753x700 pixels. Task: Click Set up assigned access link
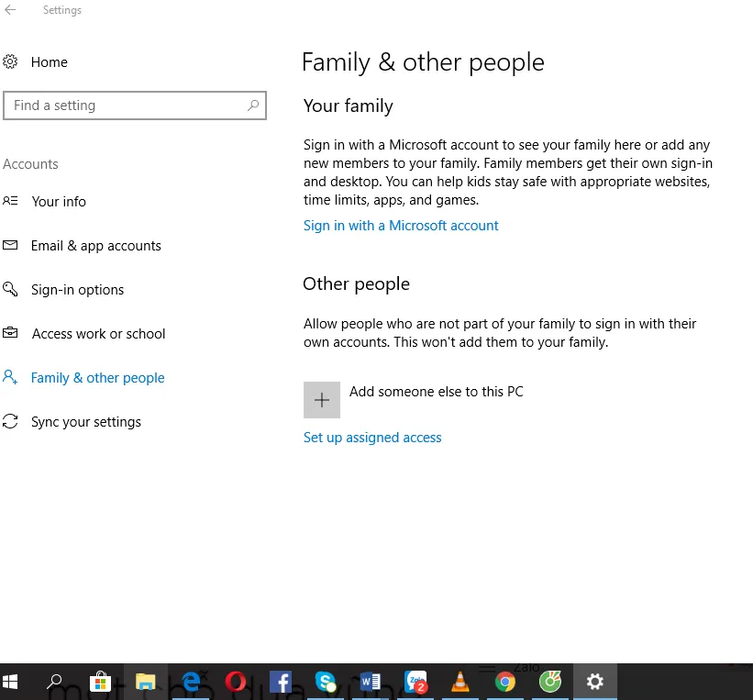coord(372,438)
